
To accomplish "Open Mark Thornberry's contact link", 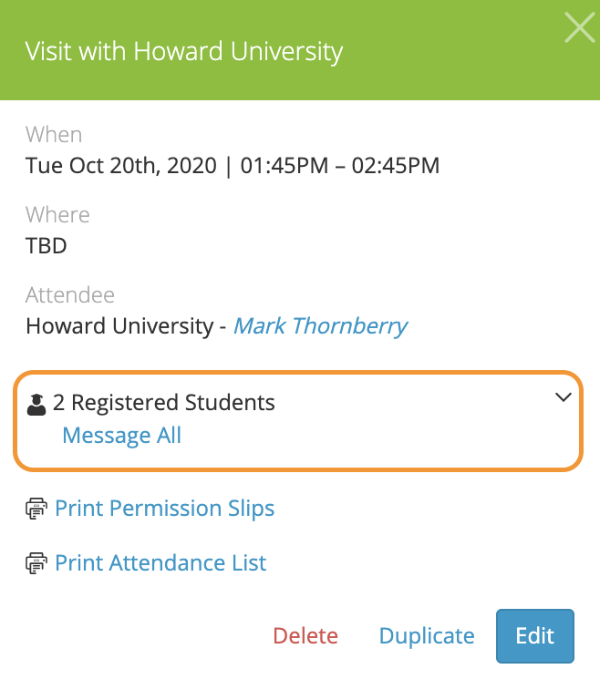I will click(320, 326).
